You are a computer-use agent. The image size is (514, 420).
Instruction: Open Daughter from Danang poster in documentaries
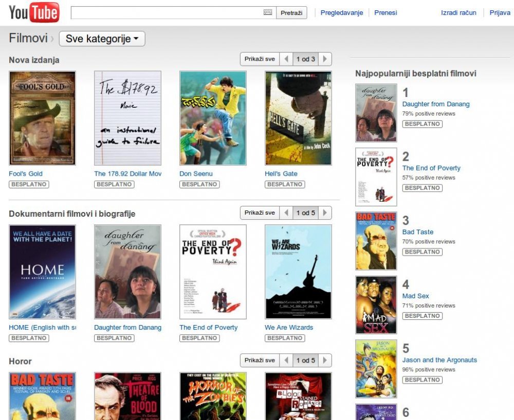pos(127,272)
